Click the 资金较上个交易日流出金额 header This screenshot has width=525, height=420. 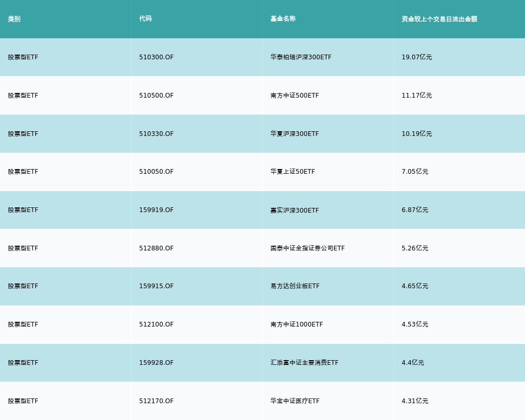(x=439, y=19)
